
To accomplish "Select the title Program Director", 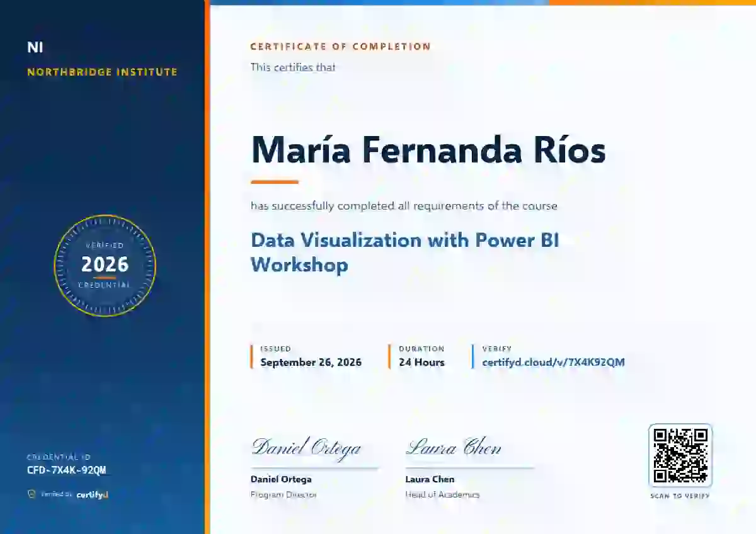I will (x=283, y=495).
